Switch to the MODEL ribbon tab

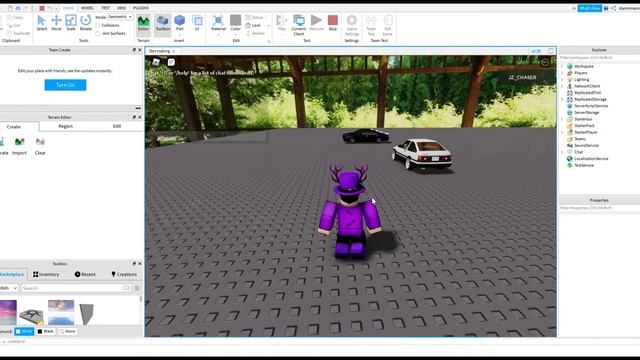[x=87, y=8]
